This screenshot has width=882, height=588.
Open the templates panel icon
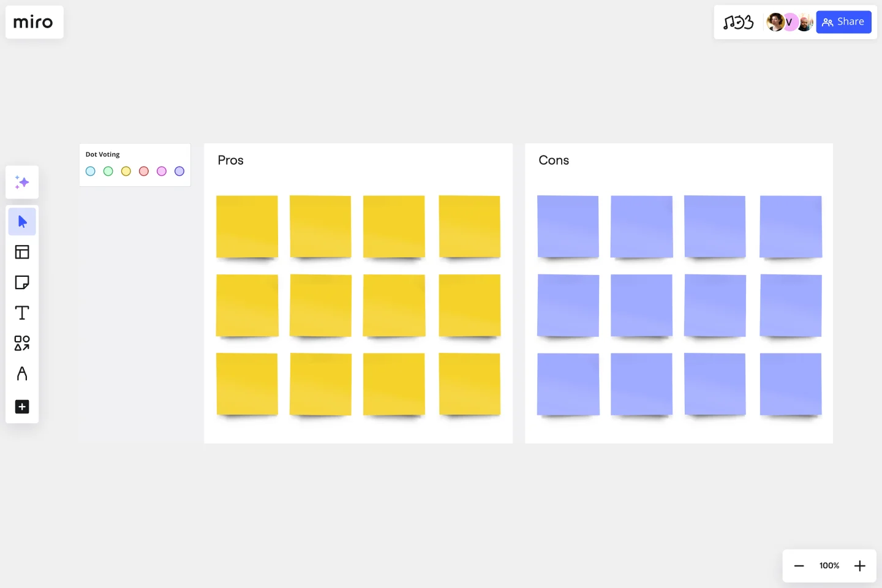[x=22, y=252]
